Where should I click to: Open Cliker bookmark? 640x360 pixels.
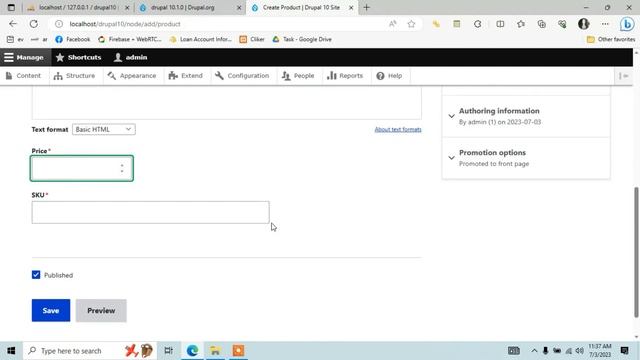click(252, 39)
